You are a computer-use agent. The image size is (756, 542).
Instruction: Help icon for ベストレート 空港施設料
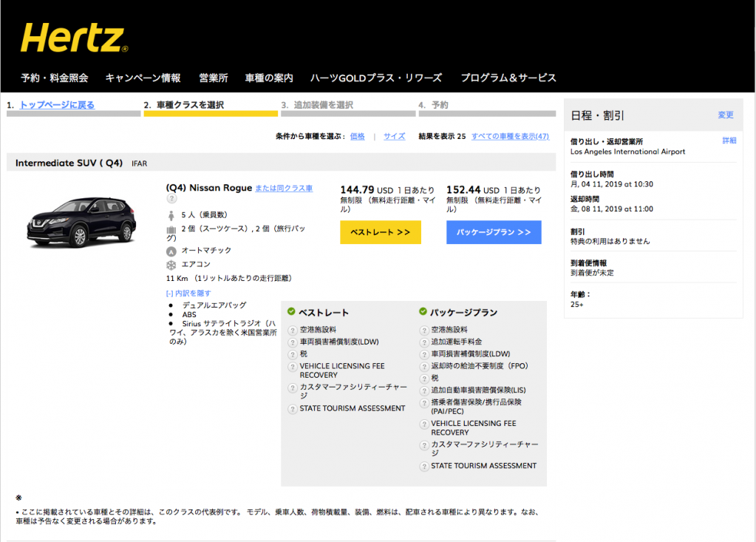point(292,331)
